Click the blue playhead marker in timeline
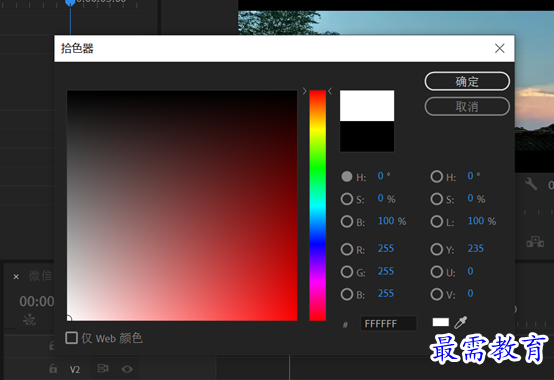The width and height of the screenshot is (554, 380). pos(70,3)
